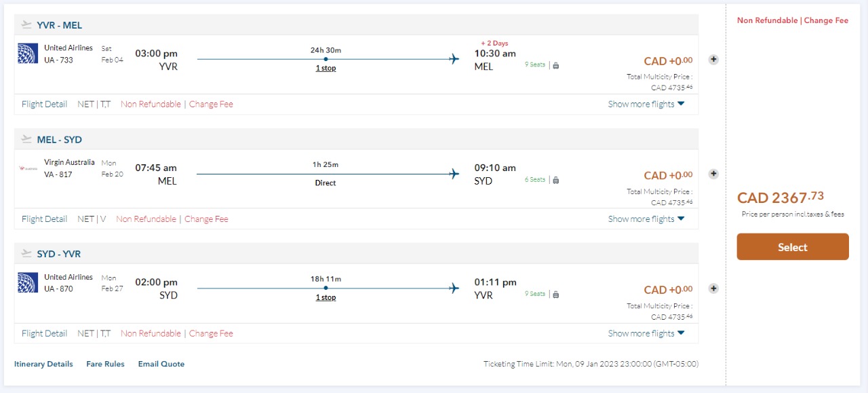Click baggage icon on YVR - MEL flight
The width and height of the screenshot is (868, 393).
556,66
